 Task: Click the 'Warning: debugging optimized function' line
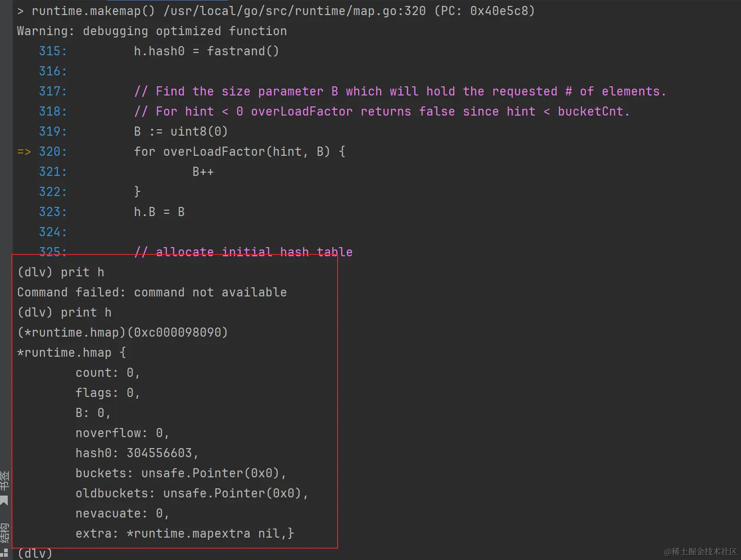coord(152,31)
